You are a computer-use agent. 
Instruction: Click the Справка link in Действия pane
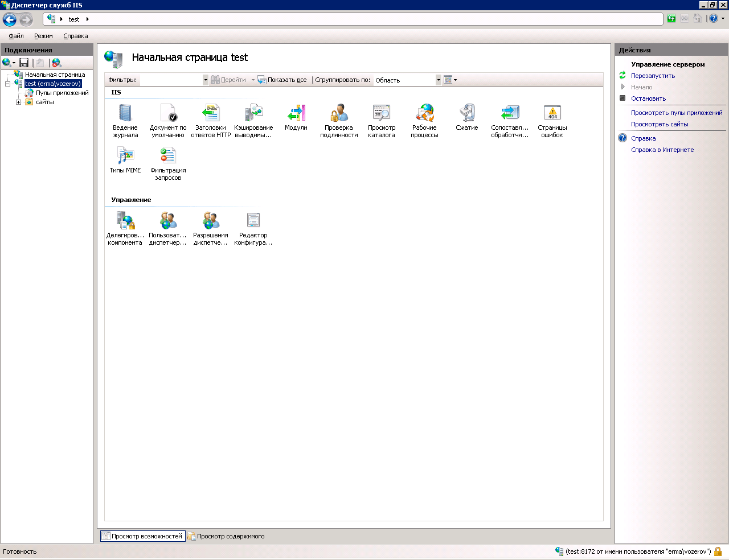point(643,138)
